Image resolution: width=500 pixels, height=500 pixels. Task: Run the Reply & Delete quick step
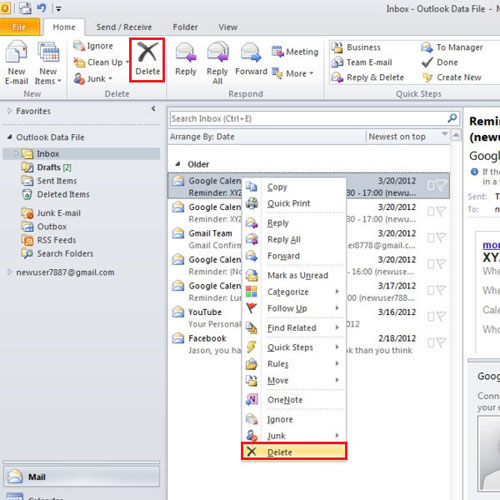(x=367, y=77)
